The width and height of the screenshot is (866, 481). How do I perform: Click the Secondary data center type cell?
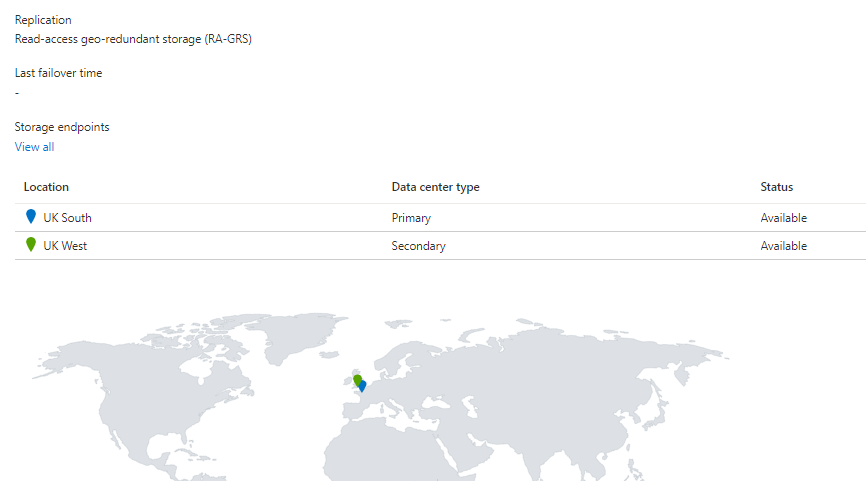point(418,246)
